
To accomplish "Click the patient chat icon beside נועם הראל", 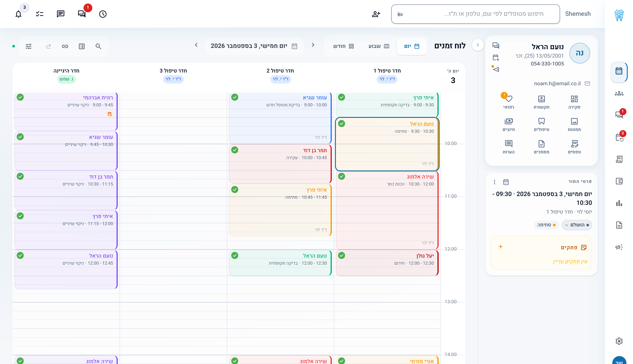I will pos(496,45).
